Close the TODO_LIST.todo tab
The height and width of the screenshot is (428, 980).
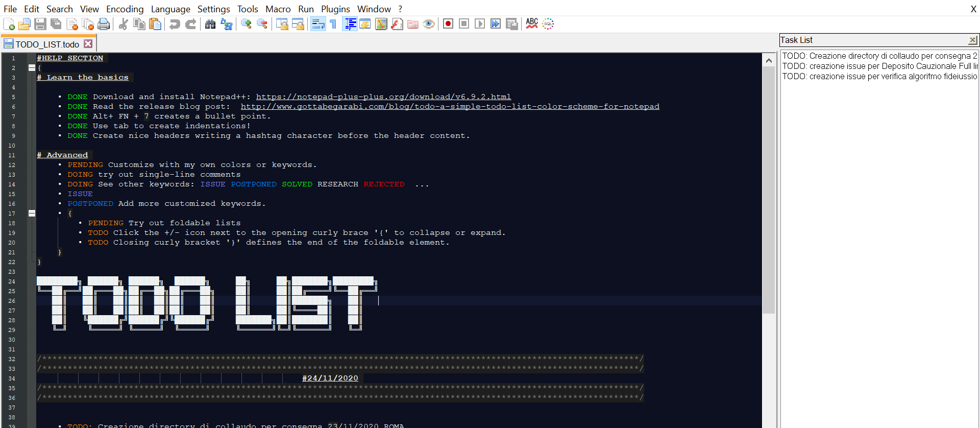pyautogui.click(x=88, y=44)
